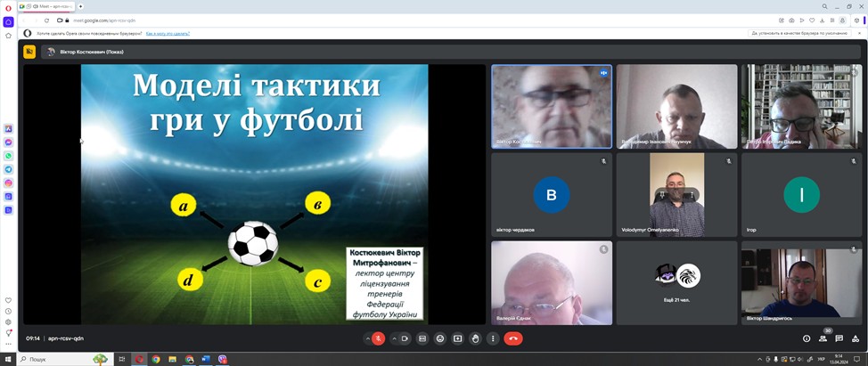Viewport: 868px width, 366px height.
Task: Open Instagram in Opera sidebar
Action: pos(8,183)
